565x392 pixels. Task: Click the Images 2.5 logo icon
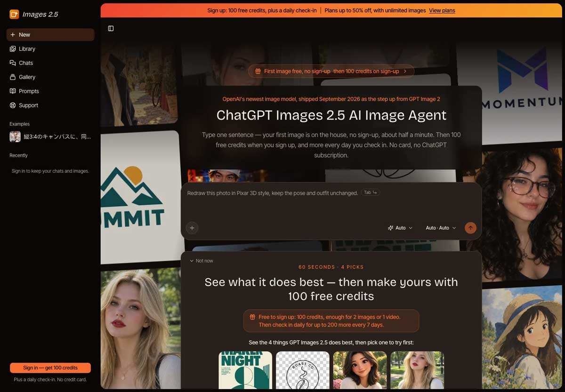(14, 14)
